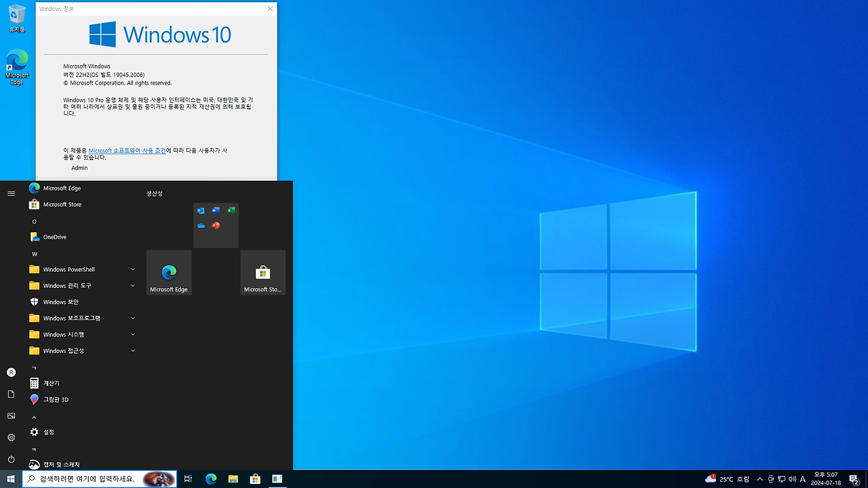Open 계산기 (Calculator) app
This screenshot has width=868, height=488.
pyautogui.click(x=81, y=384)
